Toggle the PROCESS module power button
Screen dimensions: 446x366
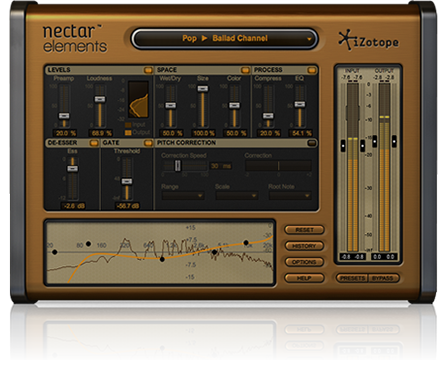(x=312, y=70)
